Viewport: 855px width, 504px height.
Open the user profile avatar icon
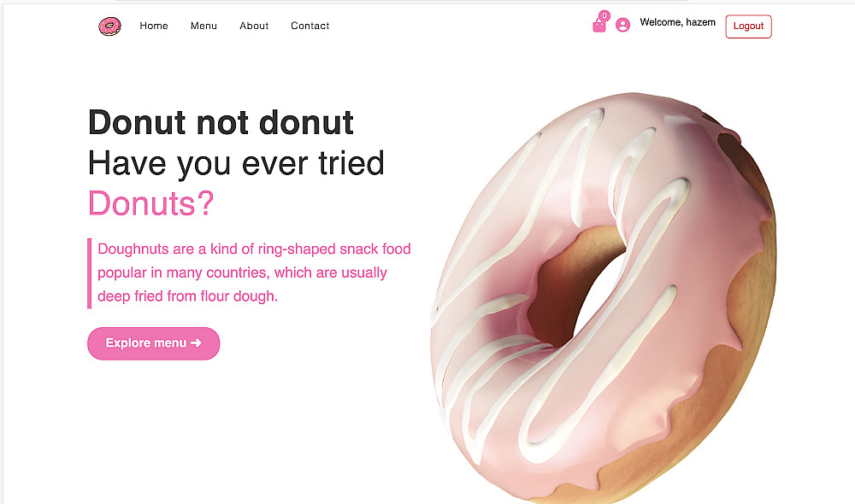[x=622, y=25]
